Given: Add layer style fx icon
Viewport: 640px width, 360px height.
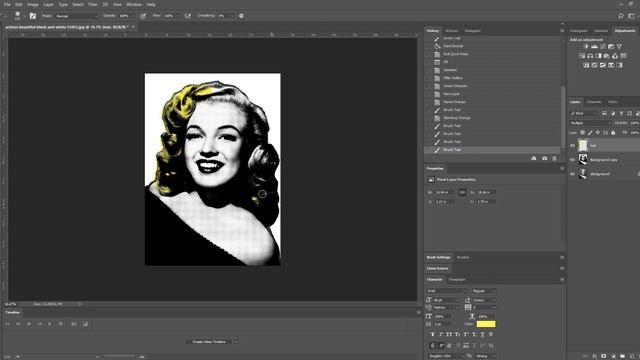Looking at the screenshot, I should point(594,356).
